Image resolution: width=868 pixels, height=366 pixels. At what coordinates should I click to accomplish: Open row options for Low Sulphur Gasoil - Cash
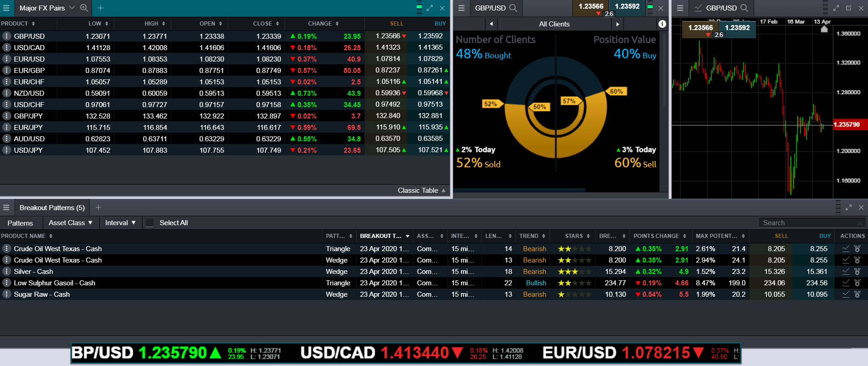coord(6,283)
